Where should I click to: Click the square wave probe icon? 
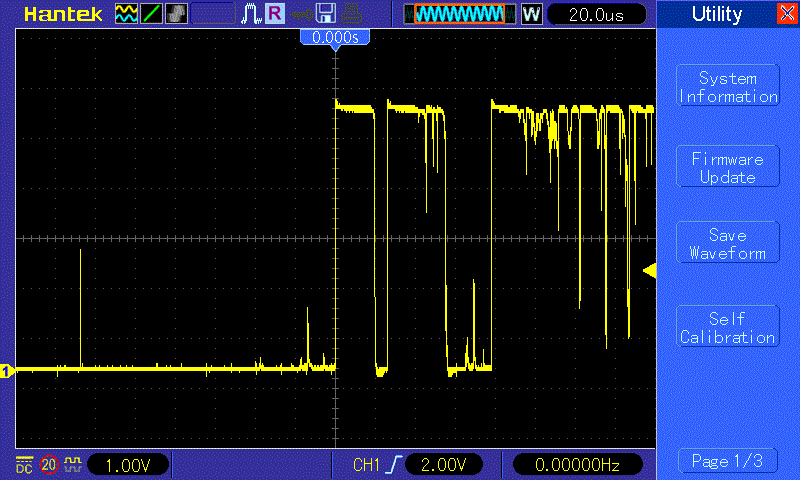(x=73, y=464)
